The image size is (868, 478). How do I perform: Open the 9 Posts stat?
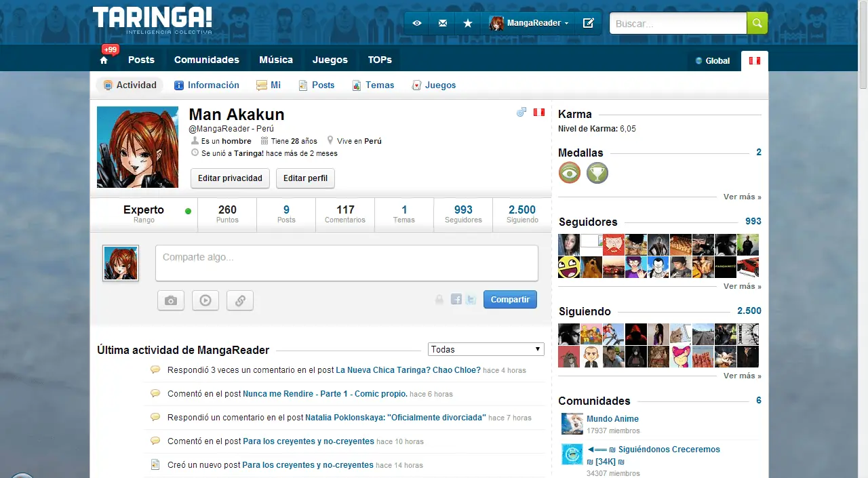click(286, 214)
